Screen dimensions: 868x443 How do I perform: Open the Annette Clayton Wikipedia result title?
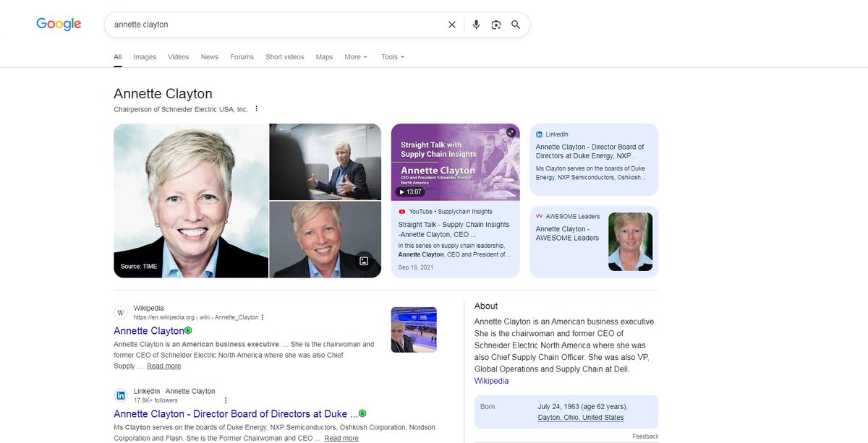pyautogui.click(x=149, y=331)
